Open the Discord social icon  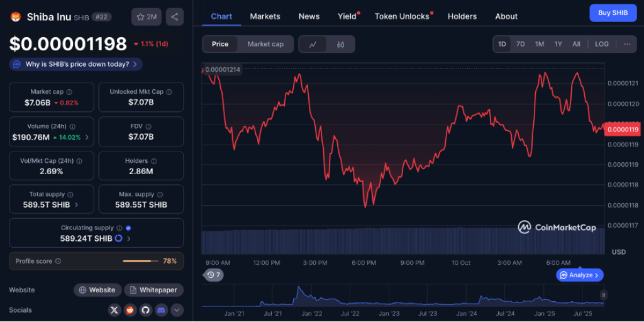coord(161,310)
